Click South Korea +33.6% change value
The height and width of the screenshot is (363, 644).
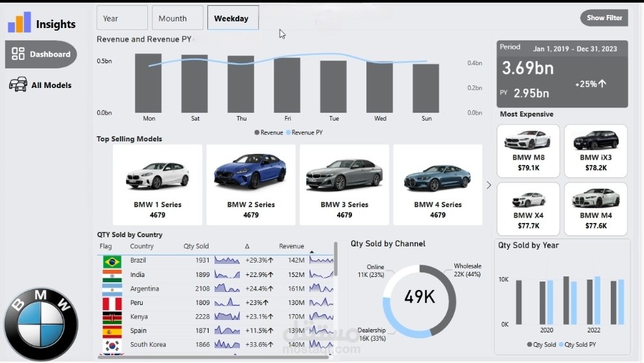[259, 345]
